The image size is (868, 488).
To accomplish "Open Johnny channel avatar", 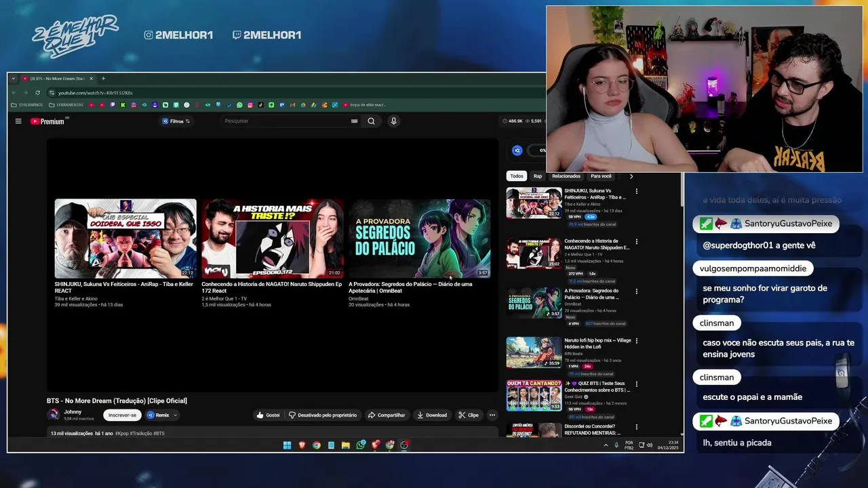I will (53, 415).
